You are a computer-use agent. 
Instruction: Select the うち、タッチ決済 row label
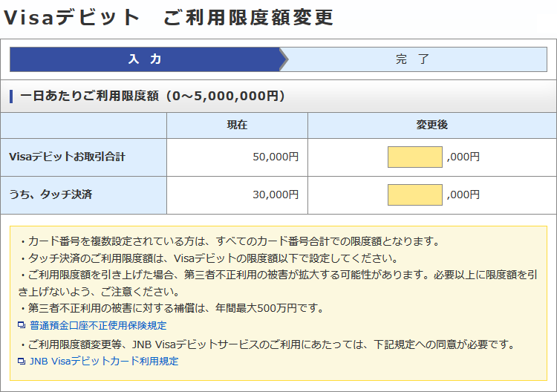click(x=51, y=195)
